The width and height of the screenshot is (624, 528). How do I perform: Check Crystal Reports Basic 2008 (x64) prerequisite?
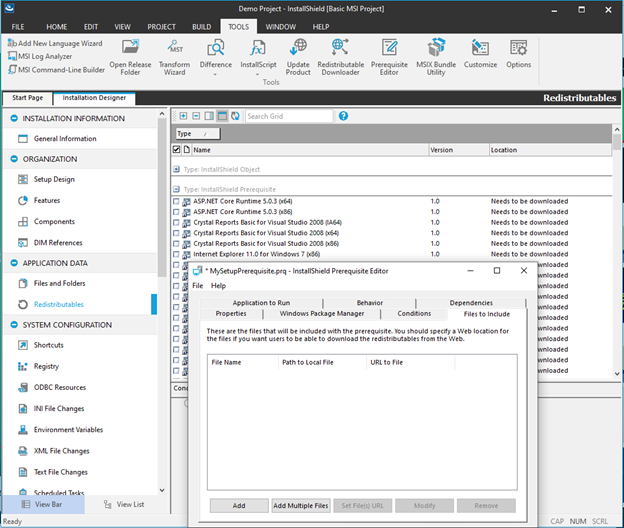coord(176,233)
